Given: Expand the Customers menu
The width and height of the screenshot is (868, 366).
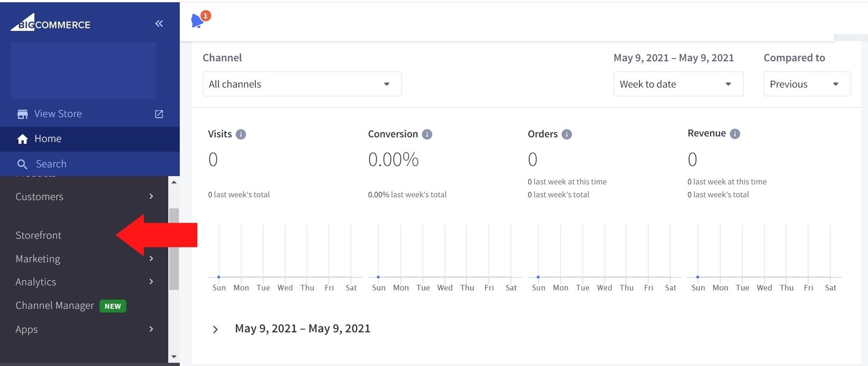Looking at the screenshot, I should 151,196.
